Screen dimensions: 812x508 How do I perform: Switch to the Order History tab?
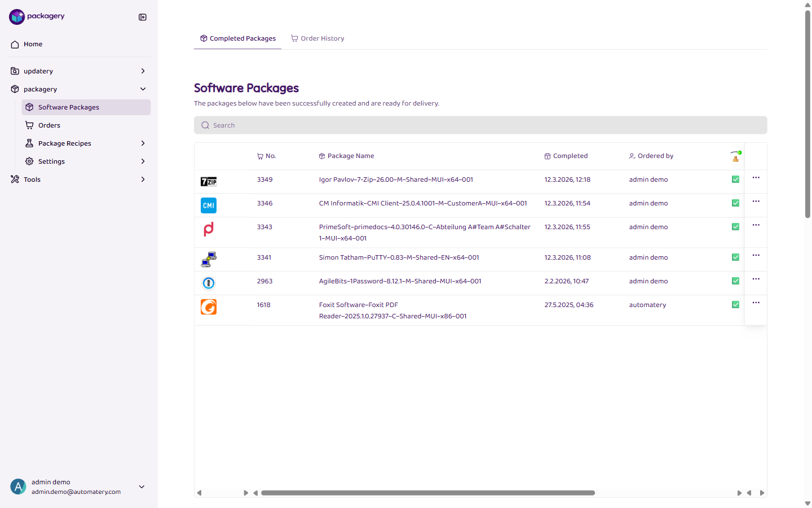click(x=317, y=38)
